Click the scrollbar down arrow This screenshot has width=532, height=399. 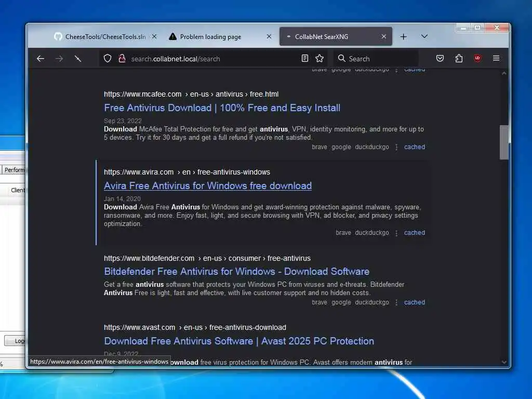(504, 362)
